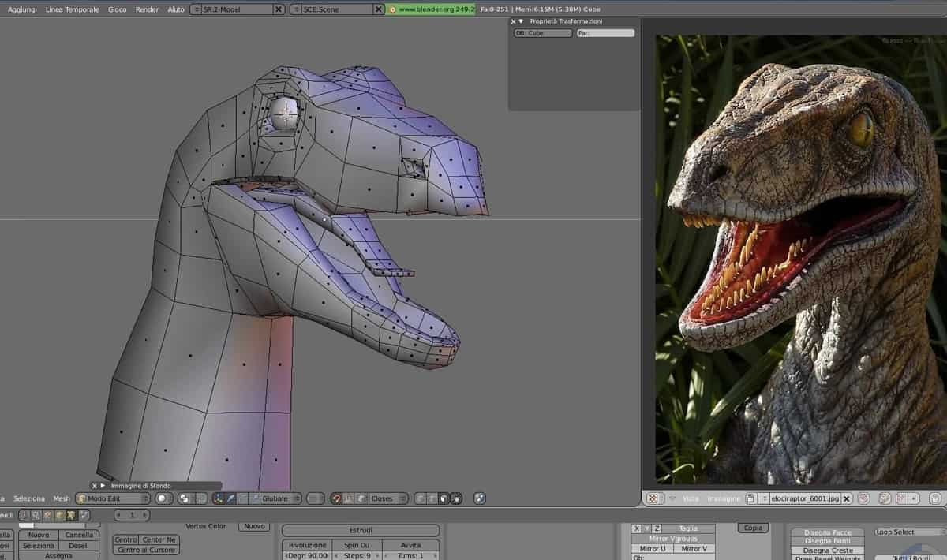Click the pivot point selector icon
This screenshot has height=560, width=947.
coord(185,498)
